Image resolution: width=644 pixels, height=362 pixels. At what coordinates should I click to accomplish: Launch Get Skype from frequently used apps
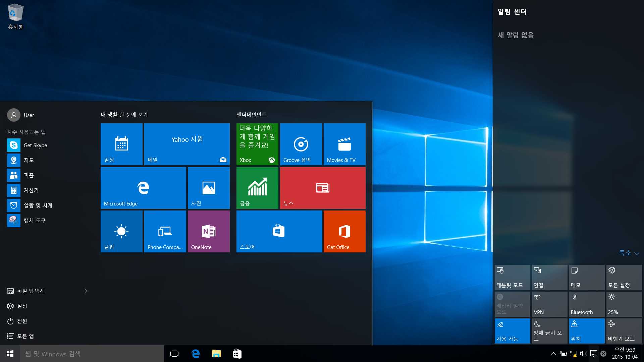coord(47,145)
